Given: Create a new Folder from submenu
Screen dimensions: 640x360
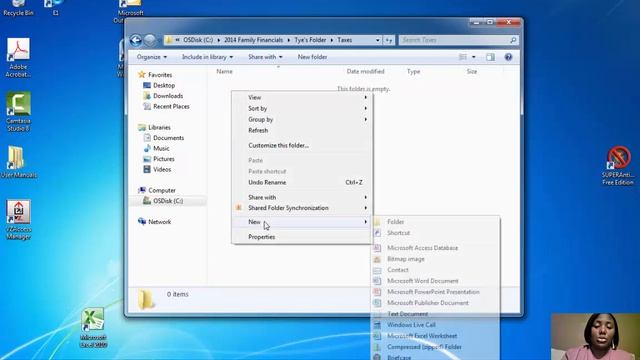Looking at the screenshot, I should pos(436,222).
